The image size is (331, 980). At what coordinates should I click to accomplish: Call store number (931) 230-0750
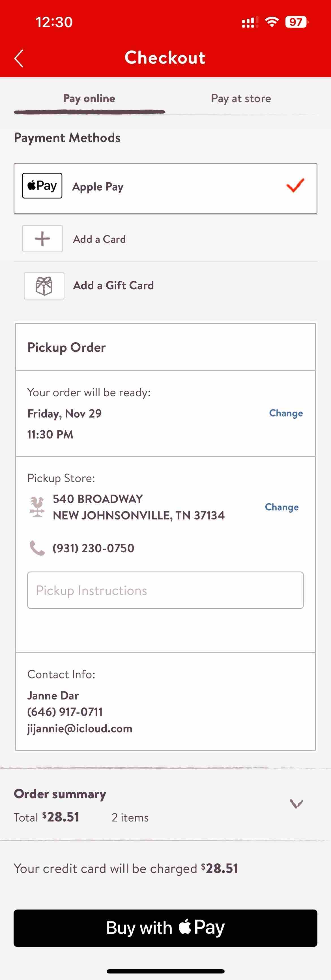point(93,548)
